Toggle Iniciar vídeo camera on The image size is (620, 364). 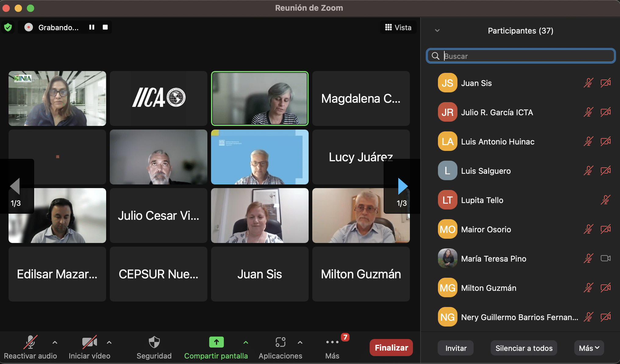(89, 342)
